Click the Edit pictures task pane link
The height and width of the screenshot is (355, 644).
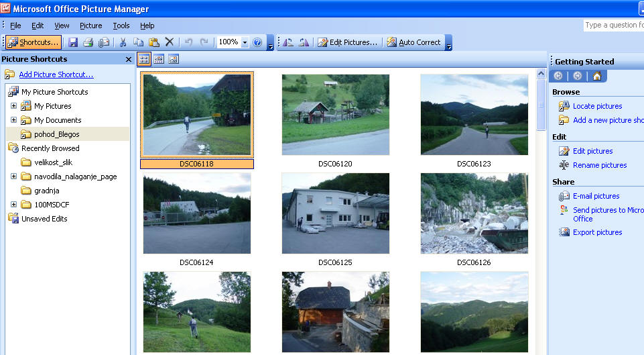tap(592, 151)
